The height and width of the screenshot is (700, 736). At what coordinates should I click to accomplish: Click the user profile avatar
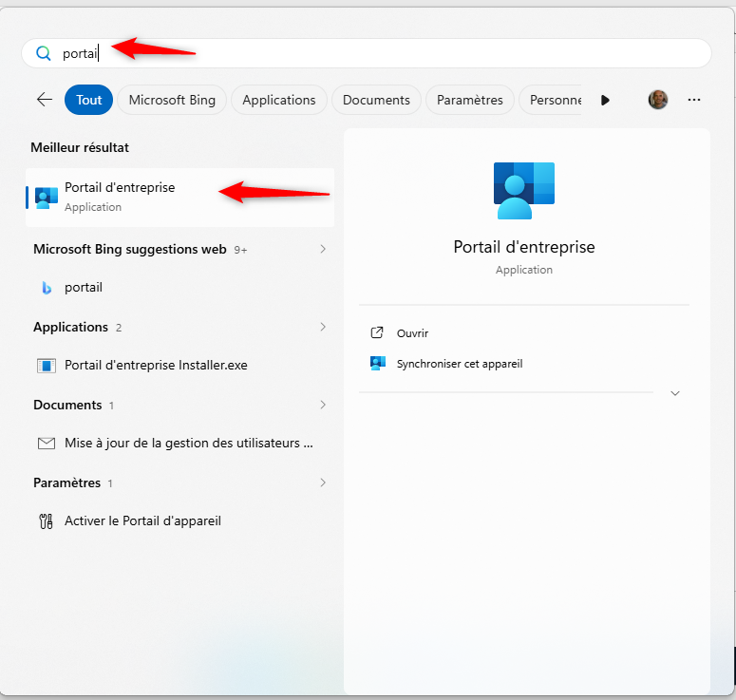click(658, 100)
